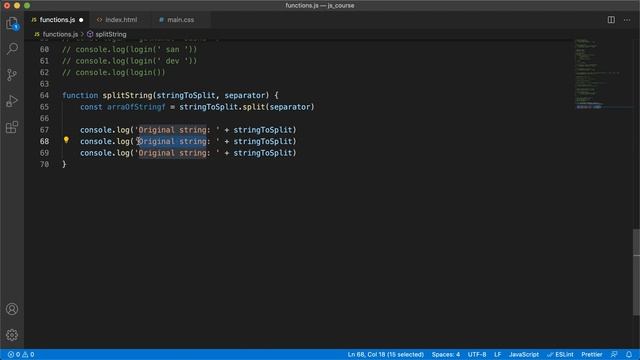
Task: Open notifications bell in status bar
Action: click(629, 354)
